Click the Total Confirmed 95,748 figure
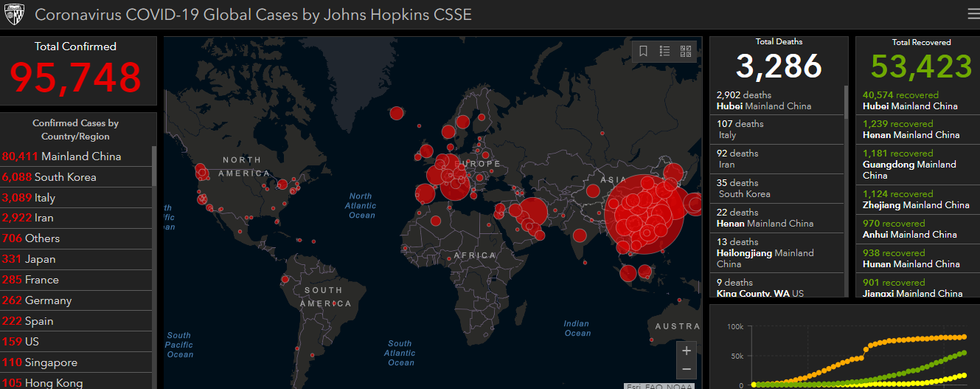 (x=75, y=77)
